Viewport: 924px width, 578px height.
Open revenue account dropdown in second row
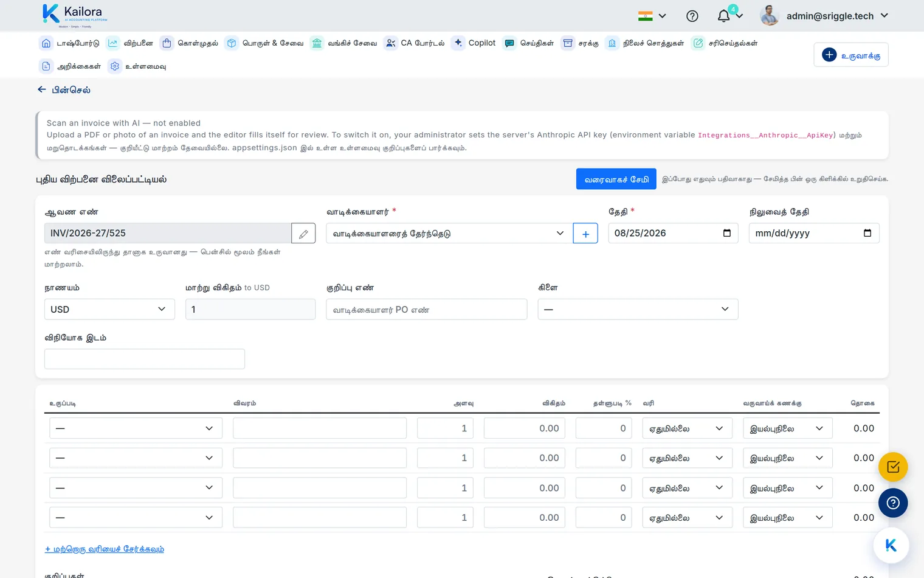787,458
